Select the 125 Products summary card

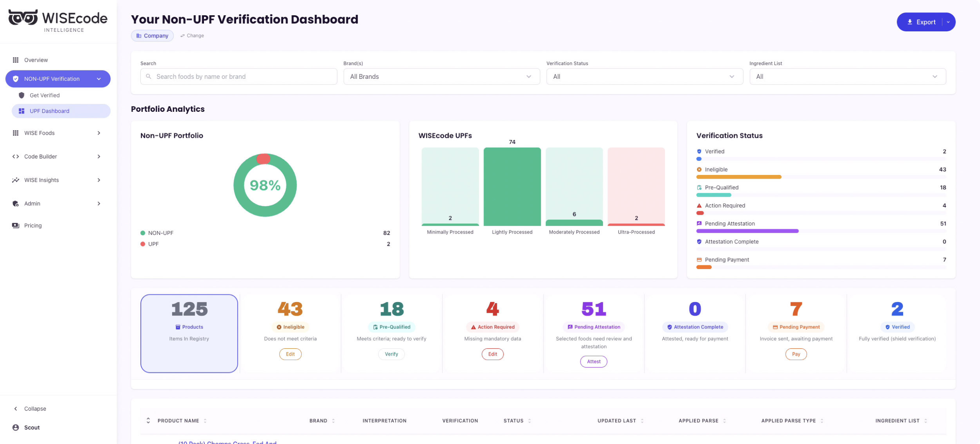(189, 333)
